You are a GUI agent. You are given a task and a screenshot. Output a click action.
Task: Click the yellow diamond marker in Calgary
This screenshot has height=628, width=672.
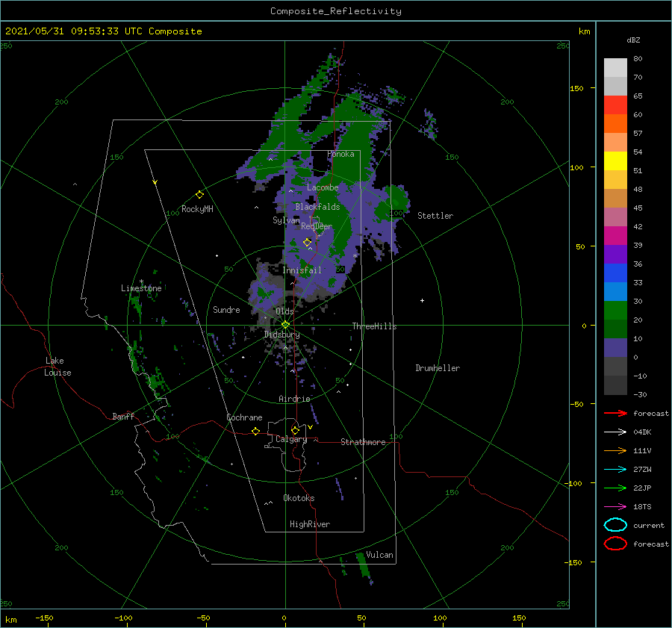click(295, 430)
